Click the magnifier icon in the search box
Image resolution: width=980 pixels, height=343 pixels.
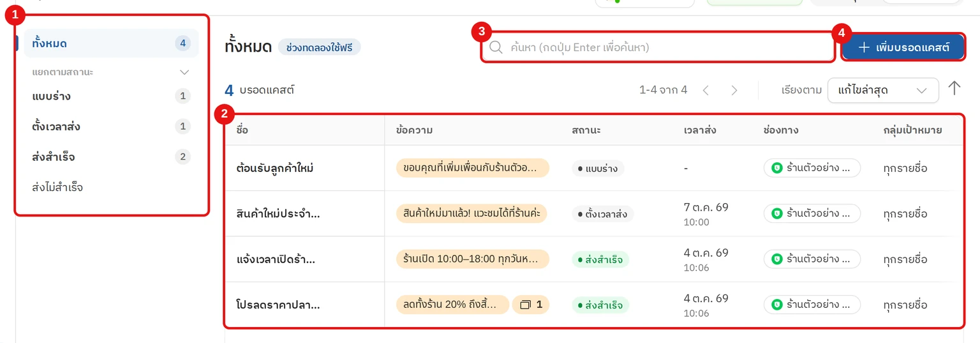496,47
